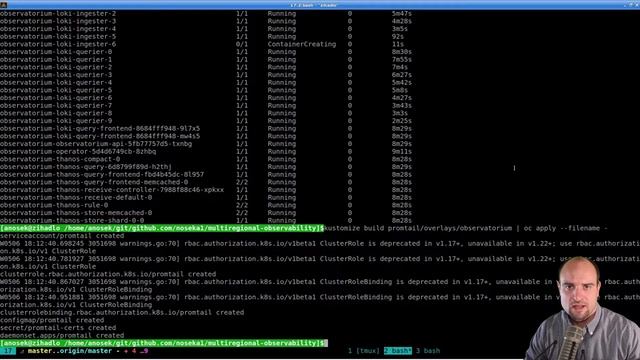Click pod name observatorium-loki-querier-0
Image resolution: width=640 pixels, height=360 pixels.
pyautogui.click(x=56, y=52)
